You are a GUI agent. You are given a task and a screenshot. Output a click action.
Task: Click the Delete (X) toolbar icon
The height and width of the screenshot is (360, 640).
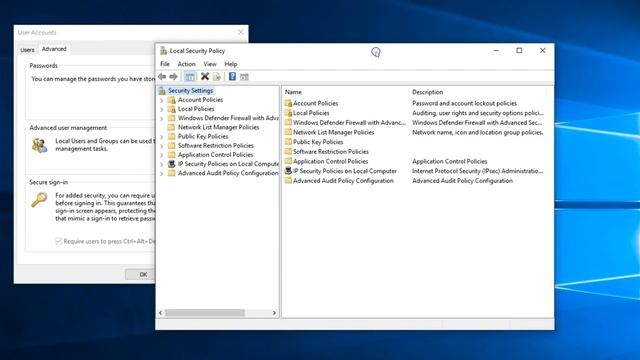click(x=205, y=76)
